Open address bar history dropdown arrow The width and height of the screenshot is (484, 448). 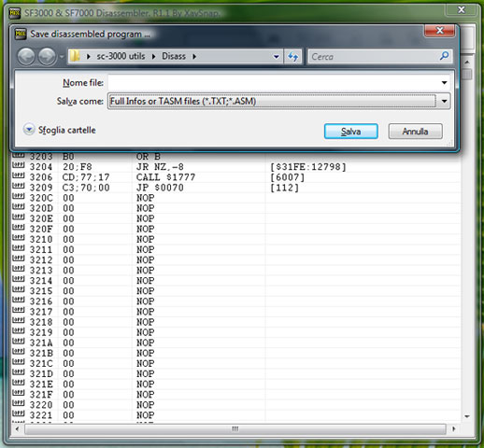coord(276,57)
